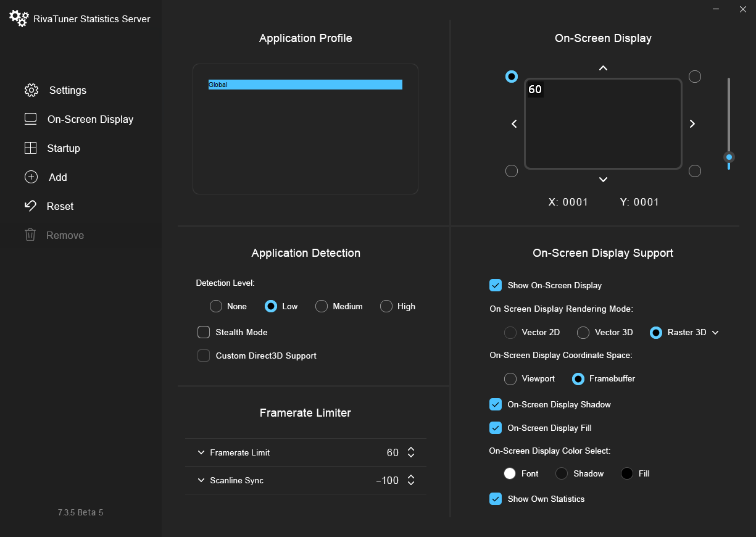Click the Remove trash icon

point(31,235)
